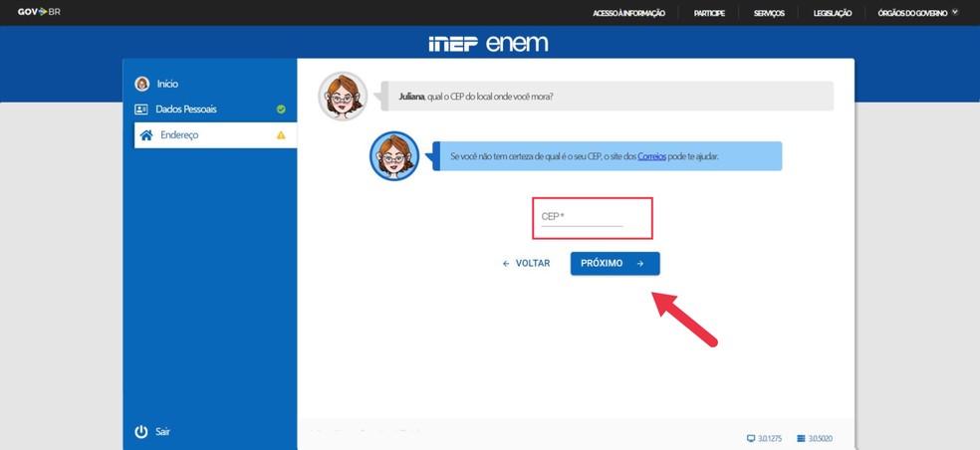
Task: Click the avatar icon beside Início
Action: click(x=142, y=84)
